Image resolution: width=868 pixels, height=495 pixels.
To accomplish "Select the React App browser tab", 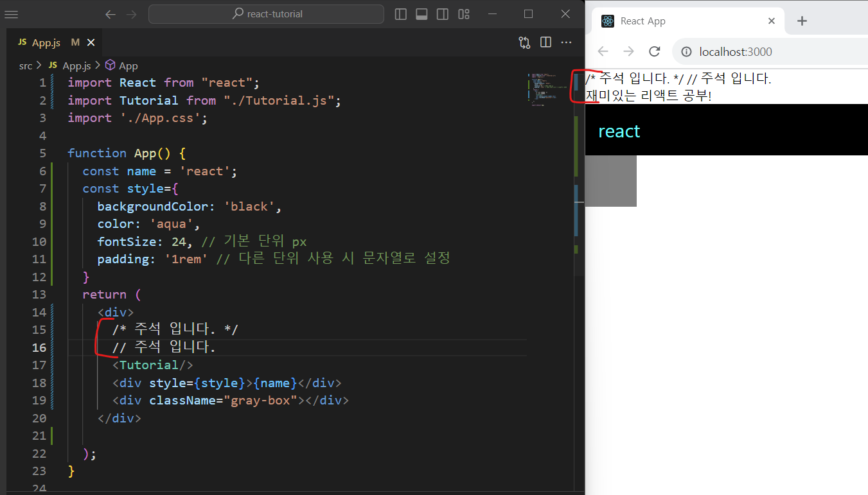I will click(x=688, y=21).
